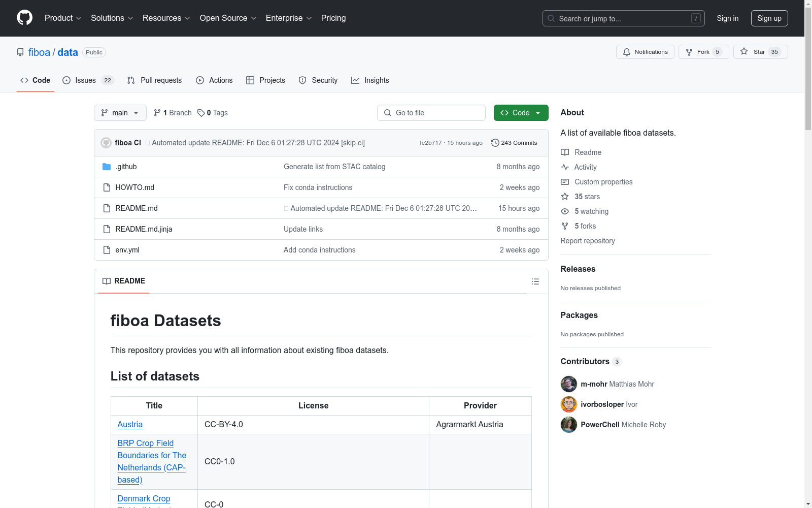View the 1 Branch link
The height and width of the screenshot is (508, 812).
pos(173,113)
